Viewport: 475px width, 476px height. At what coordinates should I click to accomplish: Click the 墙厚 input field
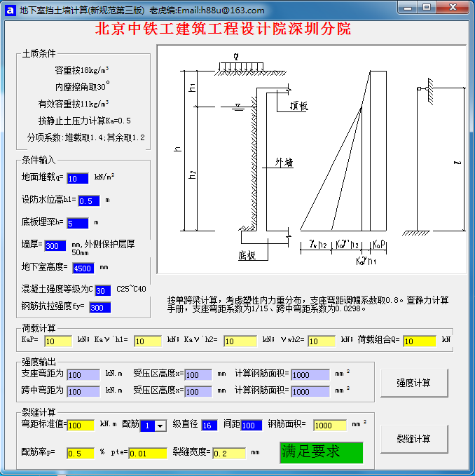pyautogui.click(x=55, y=246)
